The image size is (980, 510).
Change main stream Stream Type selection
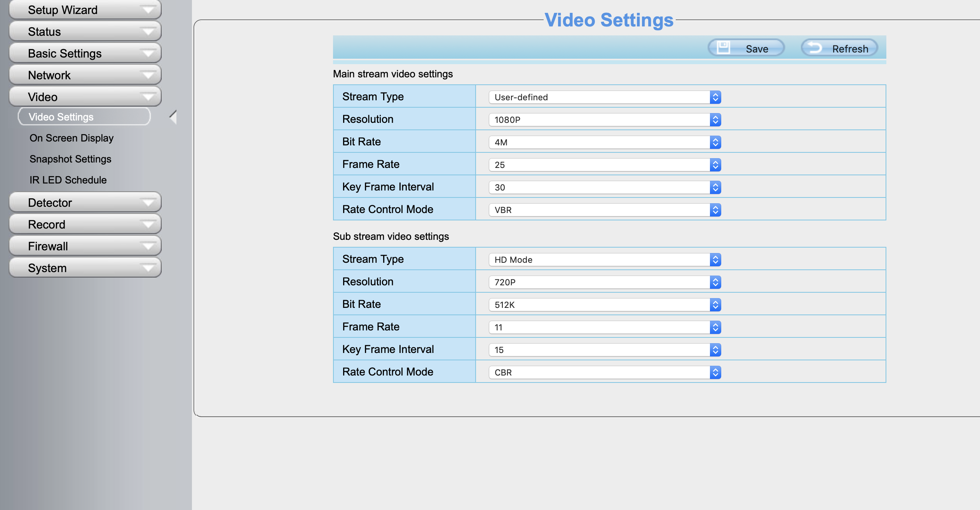(x=604, y=97)
